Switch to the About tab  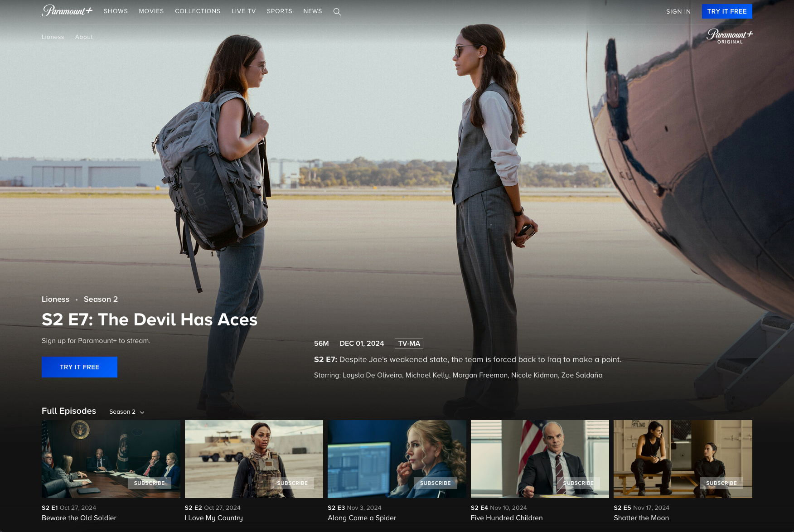[x=84, y=37]
